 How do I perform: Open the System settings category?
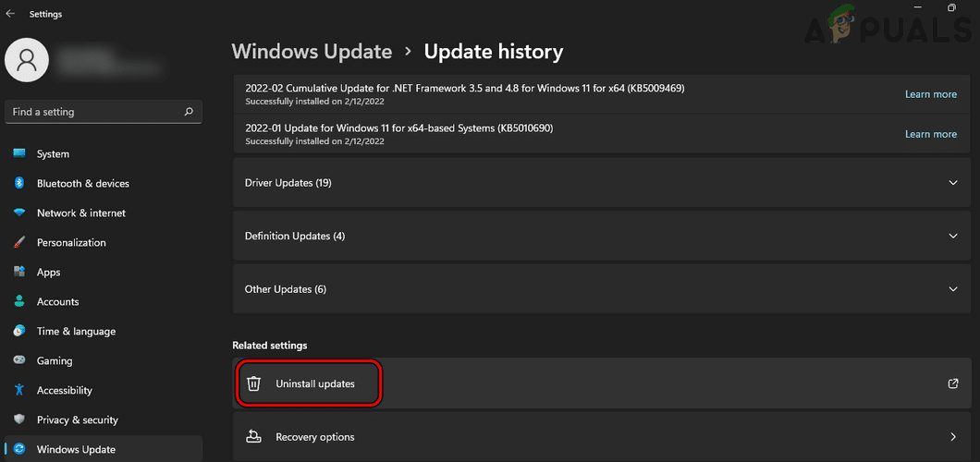pyautogui.click(x=53, y=154)
